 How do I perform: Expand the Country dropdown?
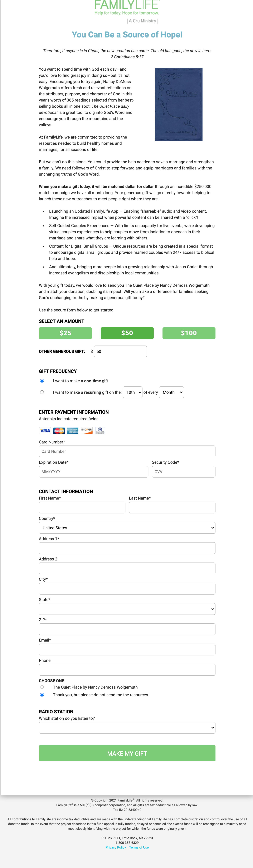pos(127,528)
